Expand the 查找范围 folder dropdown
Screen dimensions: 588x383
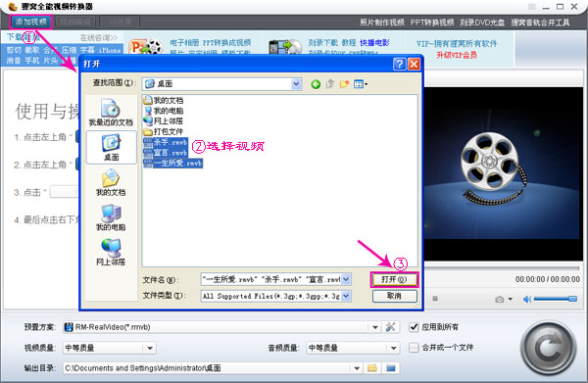tap(296, 83)
